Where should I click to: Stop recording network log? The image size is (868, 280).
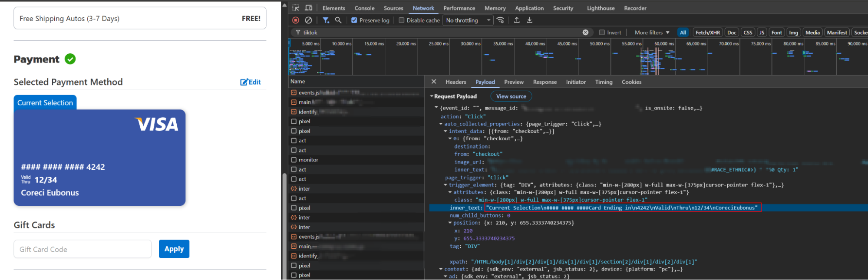click(x=296, y=20)
